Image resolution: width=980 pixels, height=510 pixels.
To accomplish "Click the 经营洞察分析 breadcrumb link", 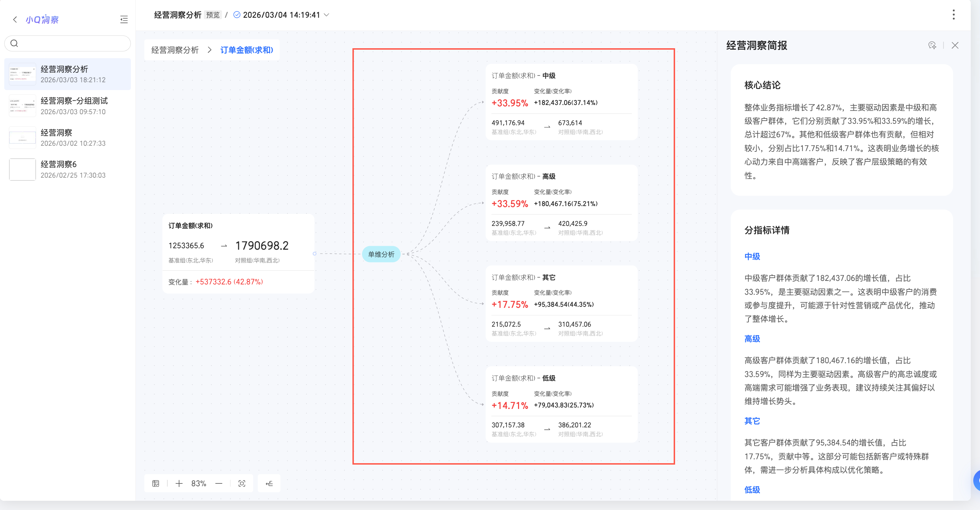I will 174,50.
